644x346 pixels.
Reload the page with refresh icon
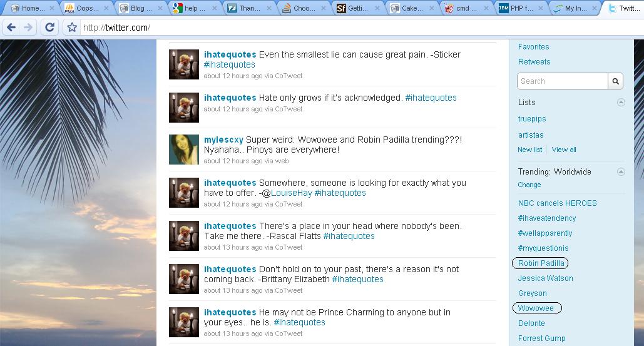[50, 28]
